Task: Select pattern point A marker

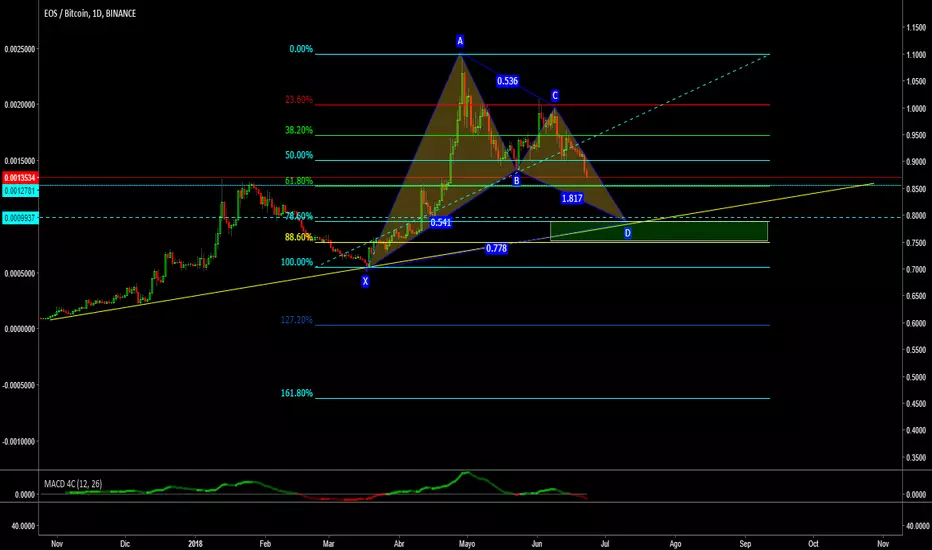Action: point(460,41)
